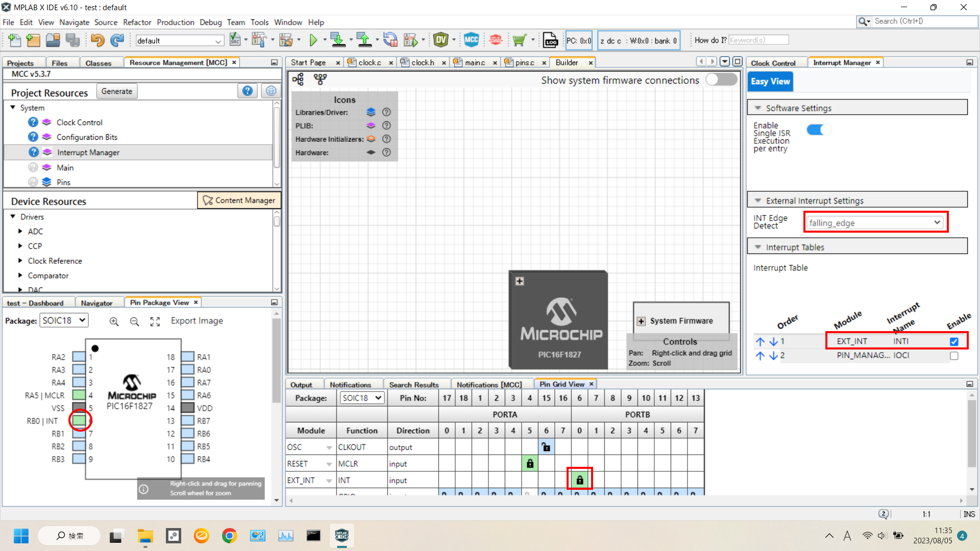
Task: Click the green RB0 INT pin box
Action: pos(79,420)
